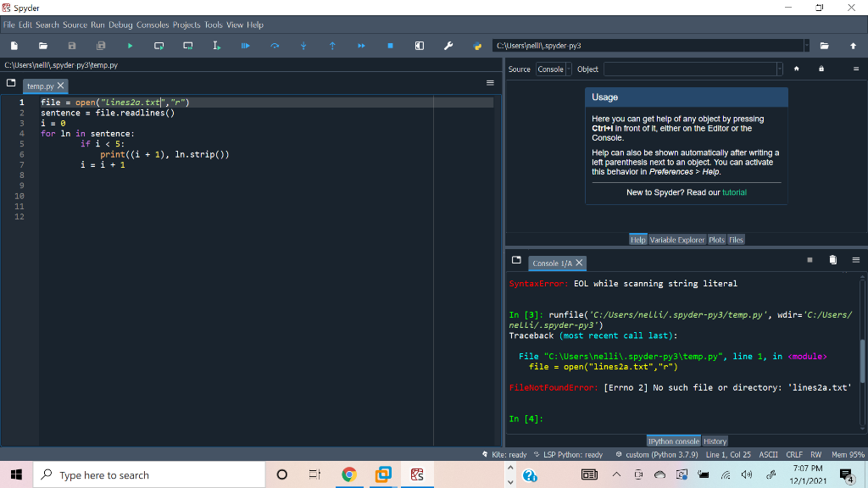Screen dimensions: 868x488
Task: Open the Debug menu
Action: (x=120, y=25)
